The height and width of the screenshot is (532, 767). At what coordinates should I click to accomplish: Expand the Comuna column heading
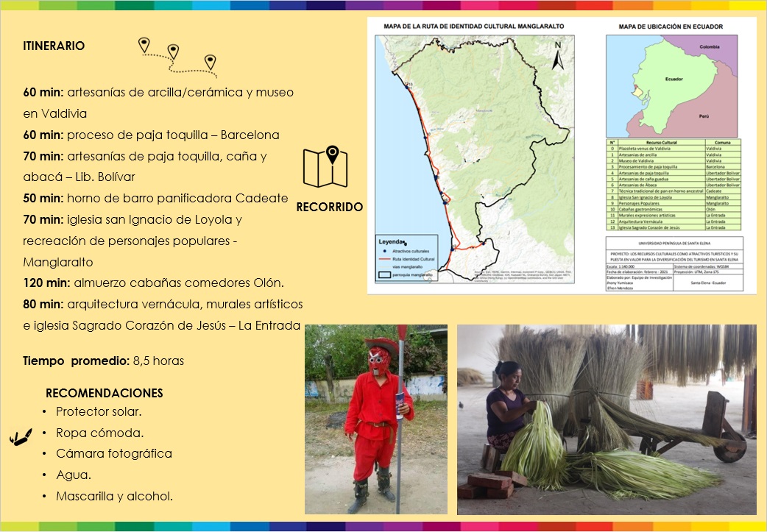[722, 142]
